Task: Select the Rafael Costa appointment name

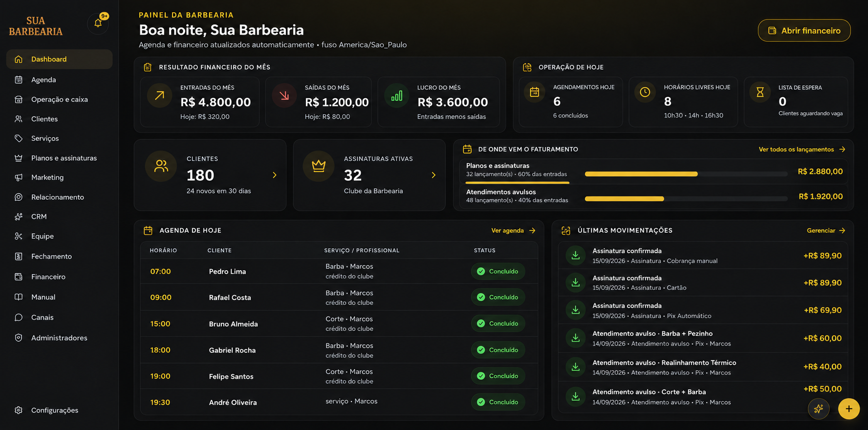Action: coord(230,298)
